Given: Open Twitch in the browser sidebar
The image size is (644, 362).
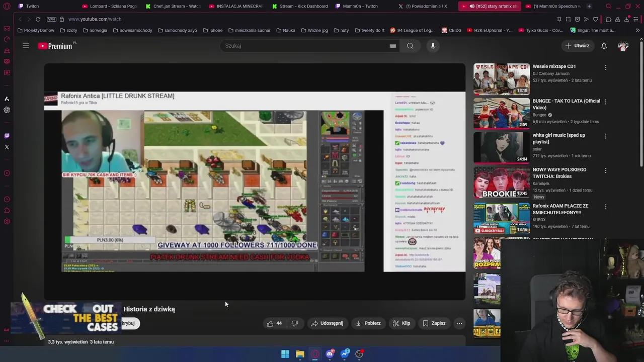Looking at the screenshot, I should coord(7,136).
